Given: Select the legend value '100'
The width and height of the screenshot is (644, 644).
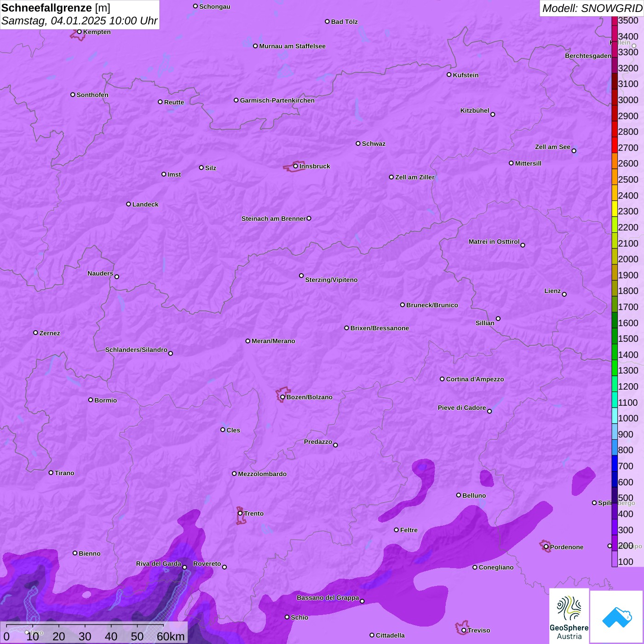Looking at the screenshot, I should pos(626,562).
